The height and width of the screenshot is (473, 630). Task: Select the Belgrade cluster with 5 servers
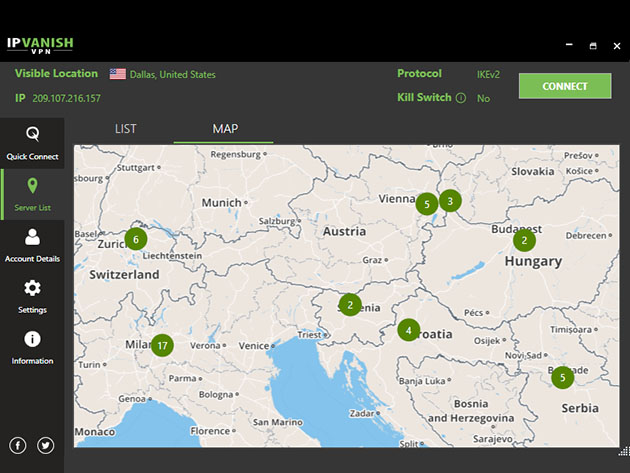[x=562, y=377]
